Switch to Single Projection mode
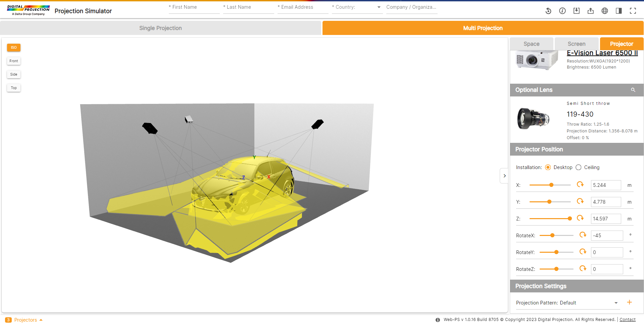Image resolution: width=644 pixels, height=325 pixels. (x=160, y=28)
